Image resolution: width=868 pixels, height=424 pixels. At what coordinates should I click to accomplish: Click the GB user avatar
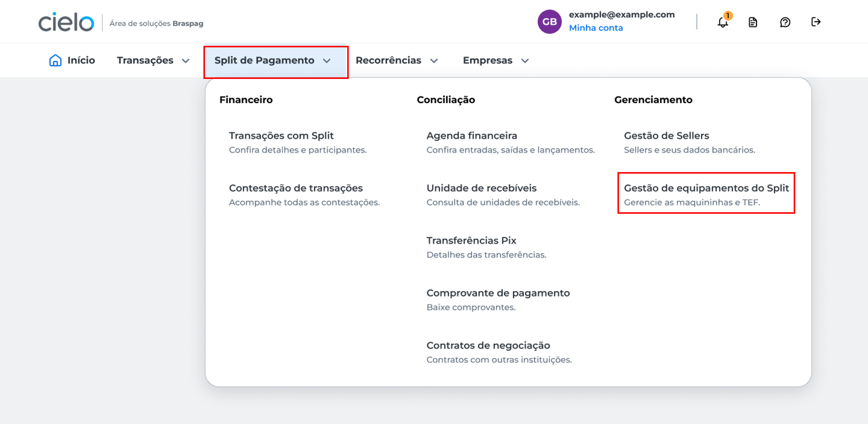(x=550, y=22)
